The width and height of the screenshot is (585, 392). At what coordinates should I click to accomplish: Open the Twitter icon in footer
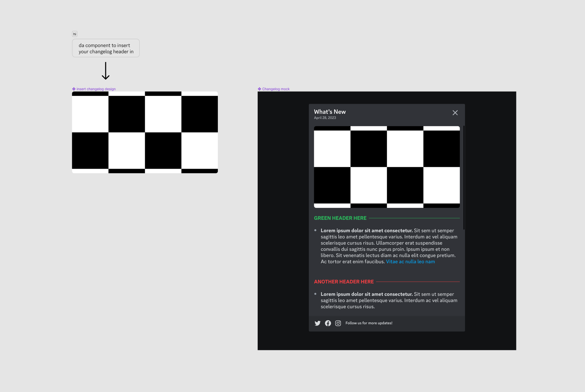point(318,323)
